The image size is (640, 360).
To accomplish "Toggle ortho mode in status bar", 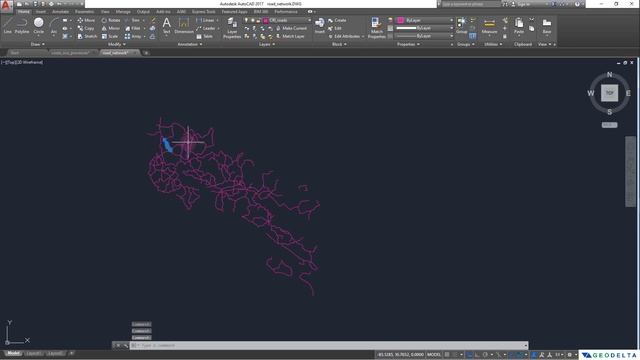I will (477, 355).
